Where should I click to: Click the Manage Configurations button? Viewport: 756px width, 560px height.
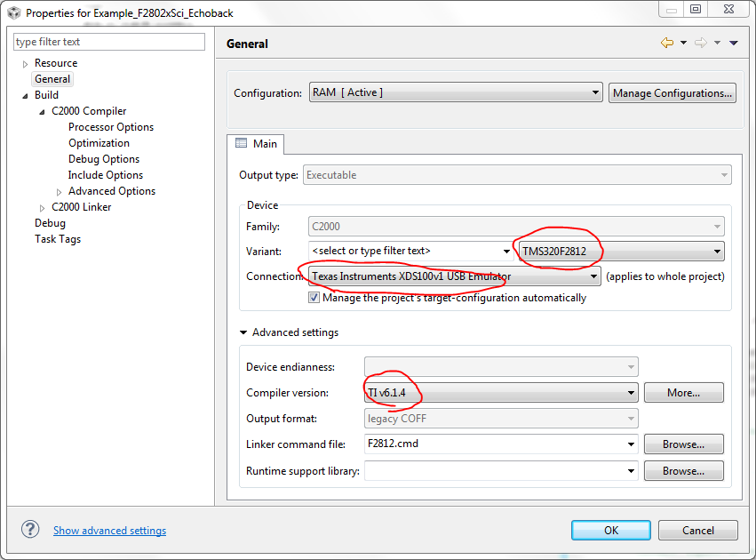[x=672, y=93]
